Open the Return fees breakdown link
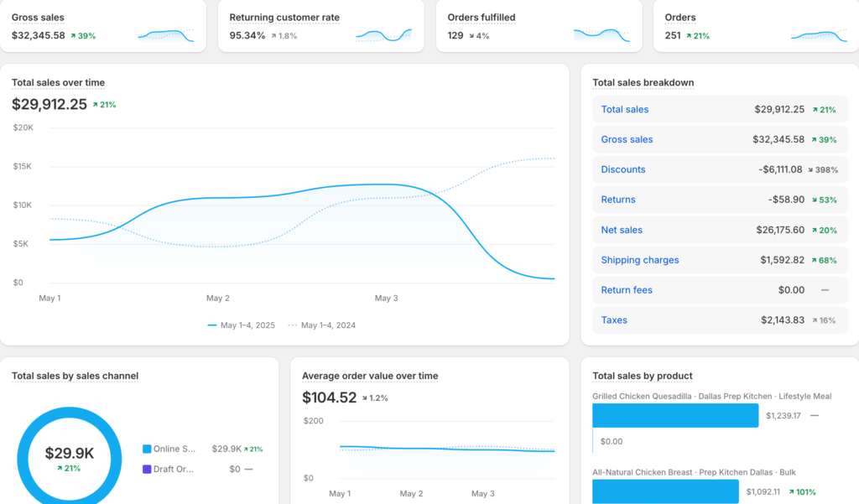 627,290
